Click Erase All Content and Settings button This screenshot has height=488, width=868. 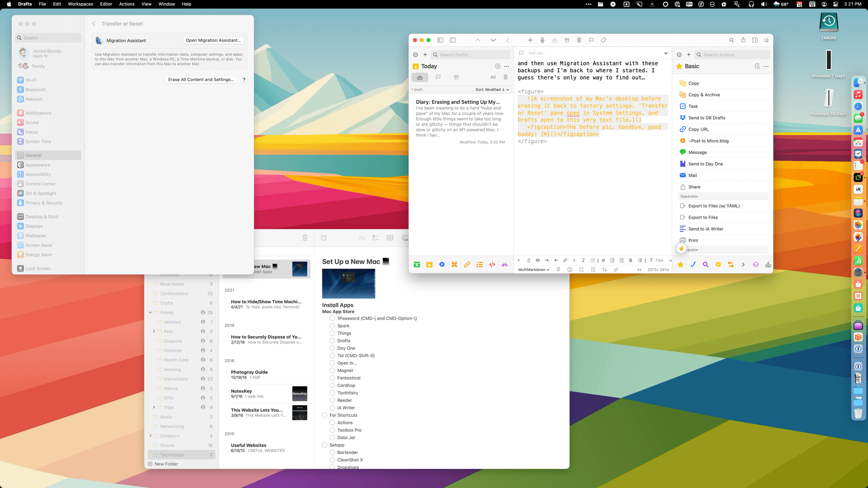201,80
